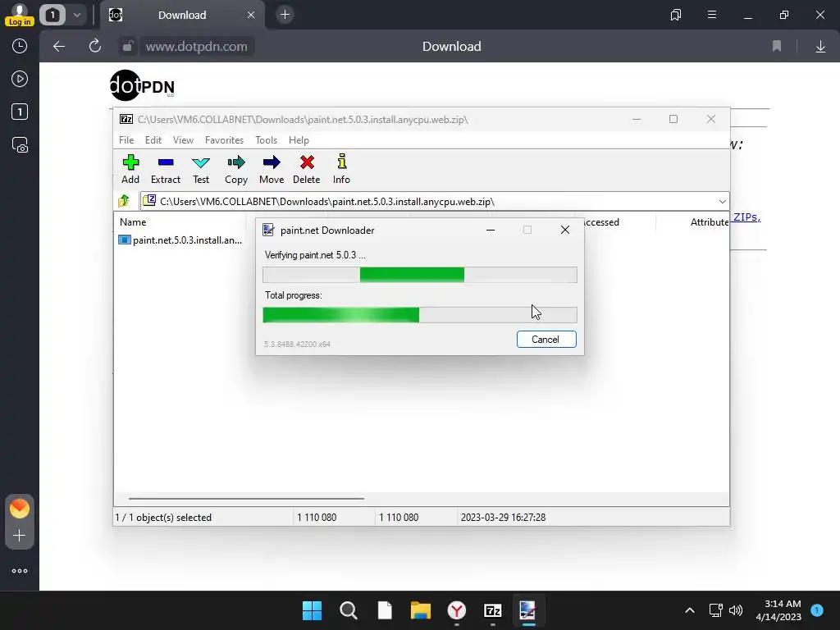Select the paint.net.5.0.3.install file row

point(180,240)
